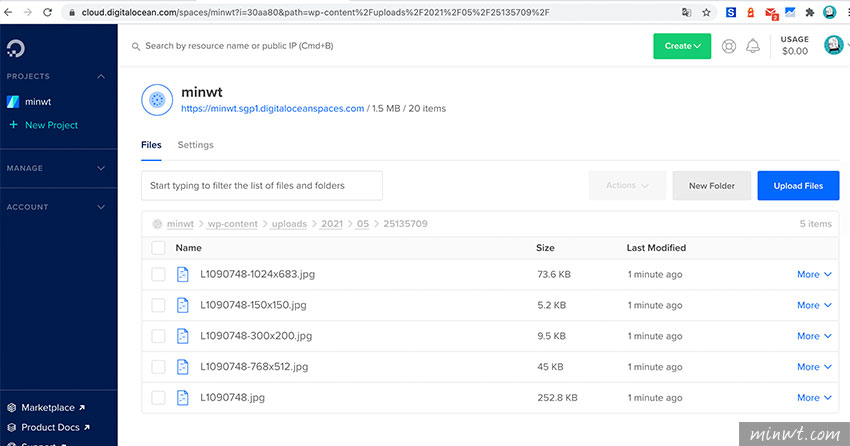Click the Upload Files button

pyautogui.click(x=799, y=185)
